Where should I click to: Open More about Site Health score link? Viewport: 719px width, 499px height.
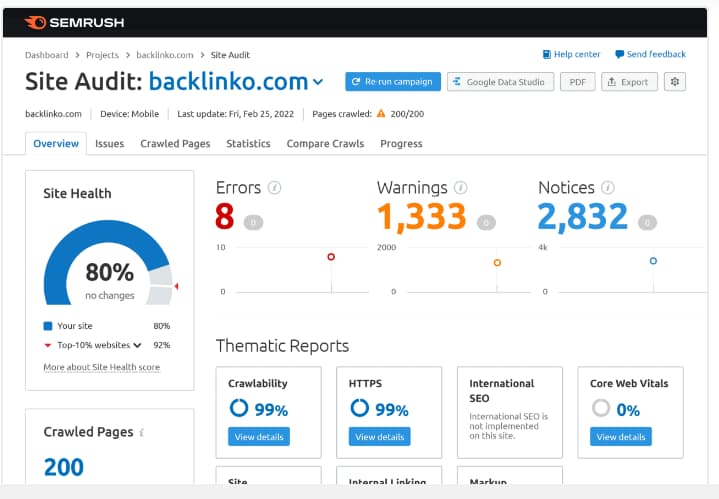pyautogui.click(x=101, y=368)
